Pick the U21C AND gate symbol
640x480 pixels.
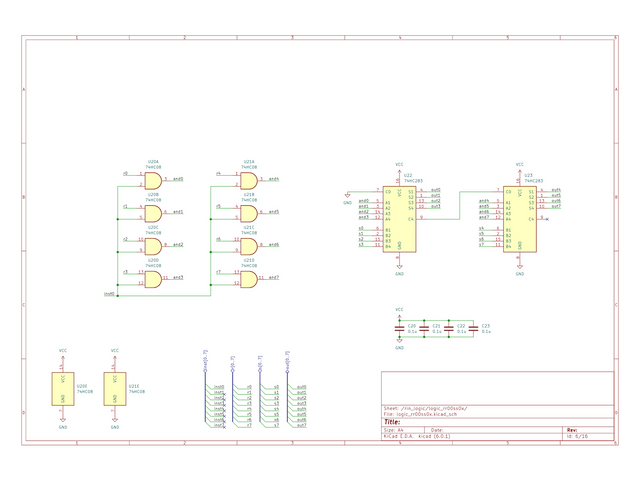(x=247, y=244)
